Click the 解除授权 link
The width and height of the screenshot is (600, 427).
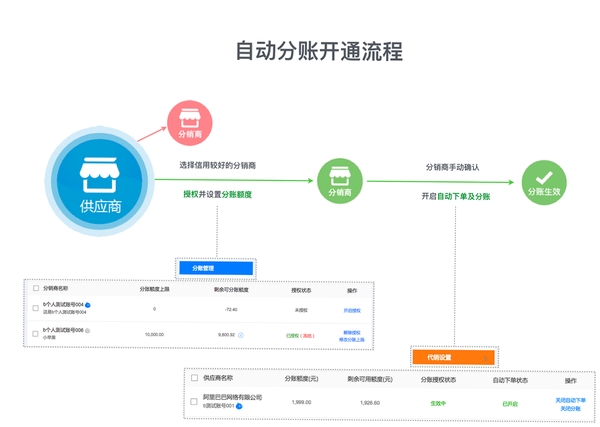click(x=352, y=333)
